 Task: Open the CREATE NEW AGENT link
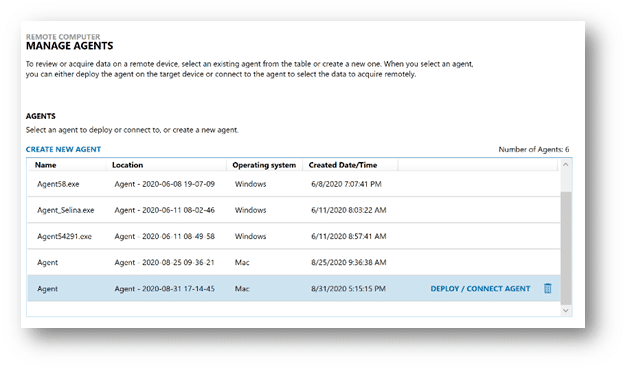click(63, 149)
